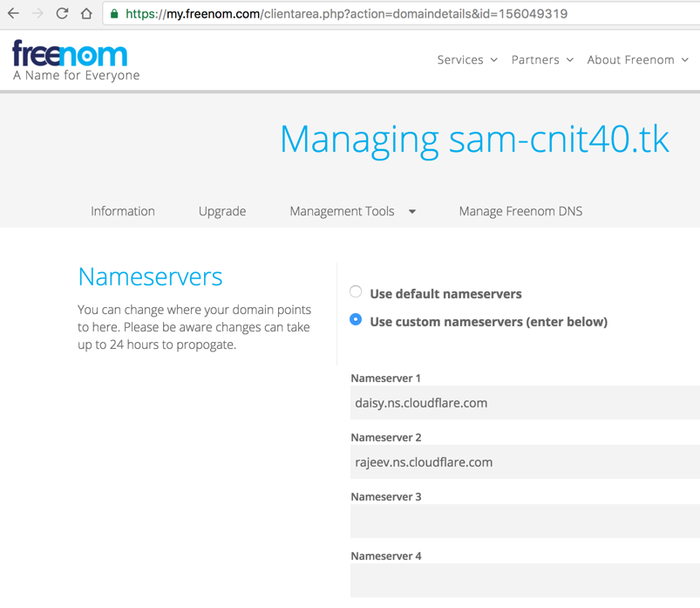The width and height of the screenshot is (700, 608).
Task: Click the browser back arrow
Action: pyautogui.click(x=13, y=13)
